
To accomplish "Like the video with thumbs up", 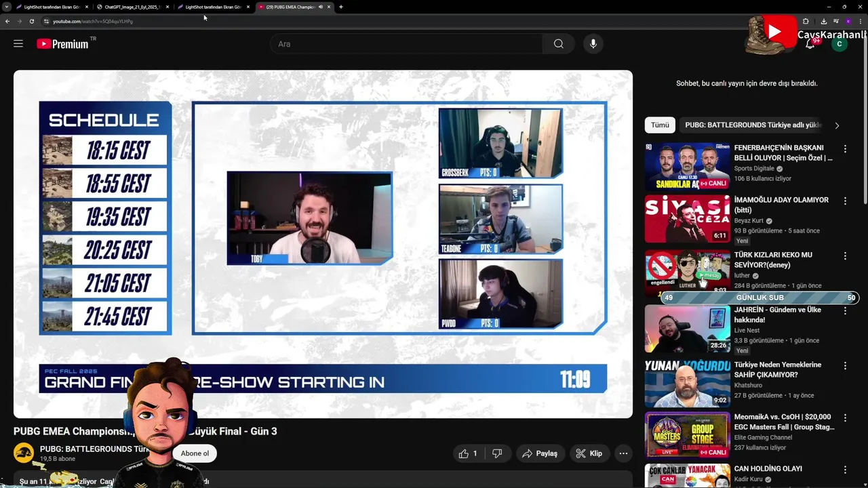I will click(x=468, y=453).
